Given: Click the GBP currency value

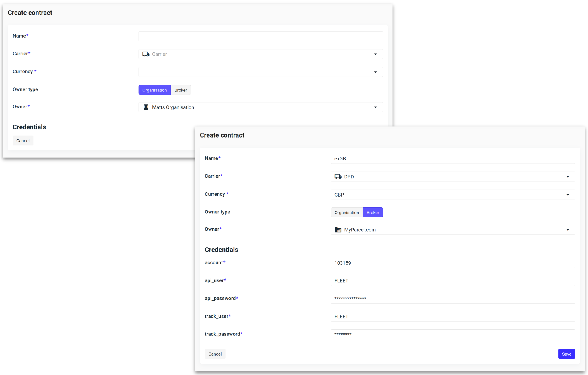Looking at the screenshot, I should tap(339, 195).
